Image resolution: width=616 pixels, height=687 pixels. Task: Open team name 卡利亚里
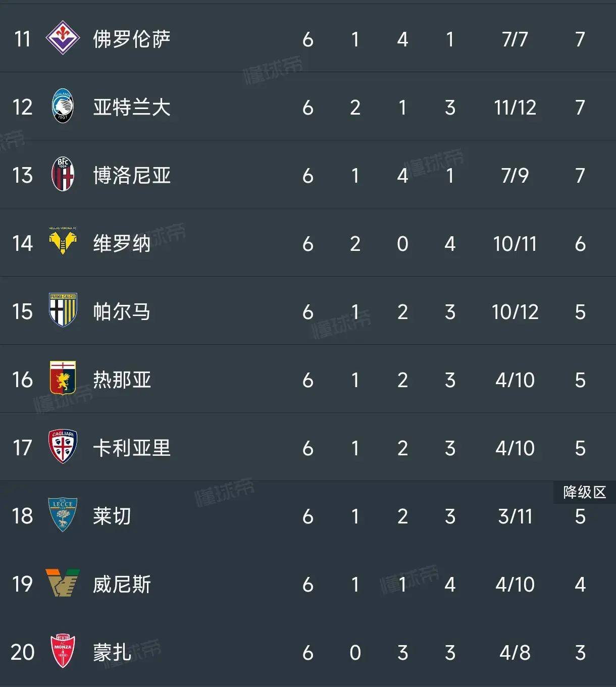132,448
